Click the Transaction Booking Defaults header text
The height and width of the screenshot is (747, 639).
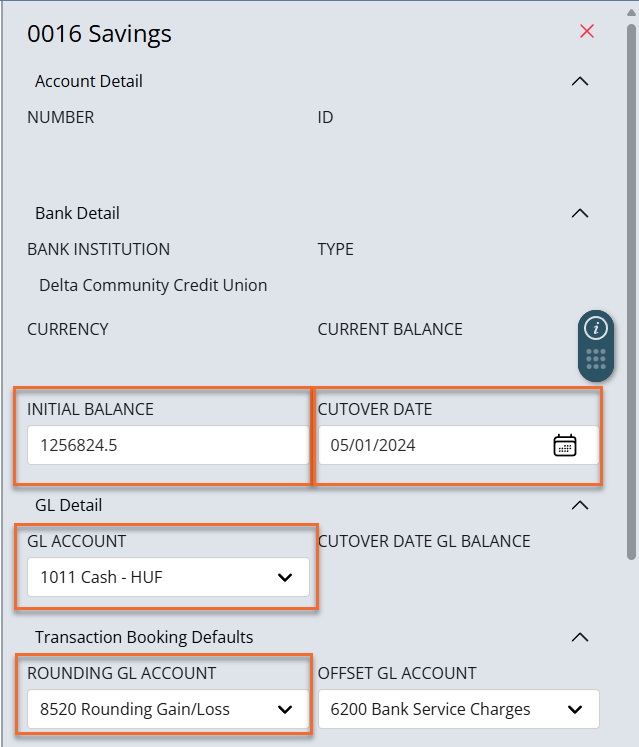point(144,637)
